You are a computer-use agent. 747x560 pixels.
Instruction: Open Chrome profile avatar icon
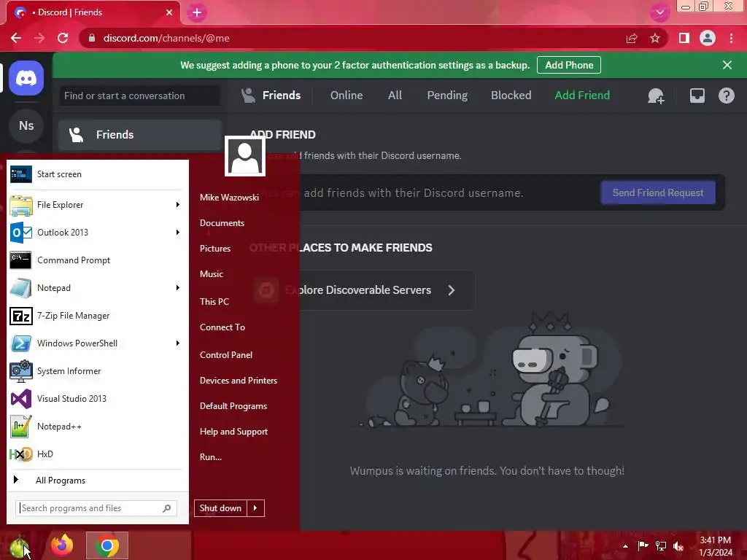coord(708,38)
